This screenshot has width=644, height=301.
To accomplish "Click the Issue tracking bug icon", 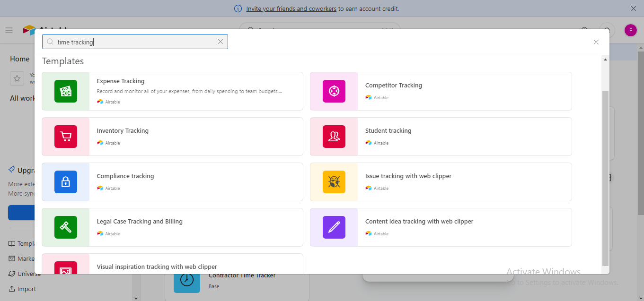I will (334, 182).
